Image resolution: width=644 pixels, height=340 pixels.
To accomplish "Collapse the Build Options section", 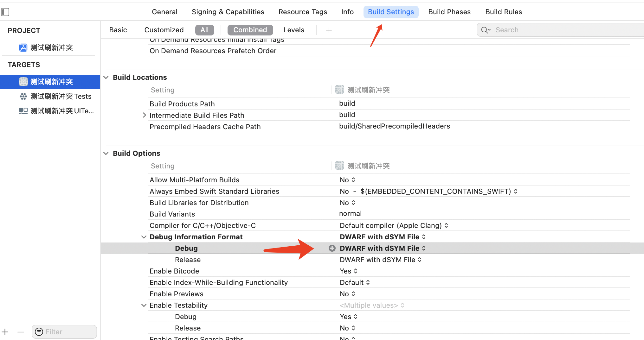I will point(106,153).
